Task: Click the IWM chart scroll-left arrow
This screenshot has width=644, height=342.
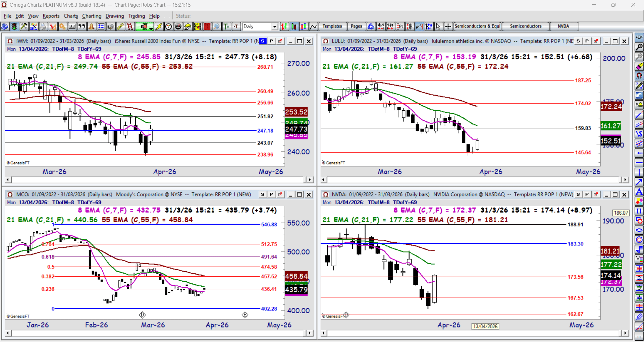Action: pos(8,180)
